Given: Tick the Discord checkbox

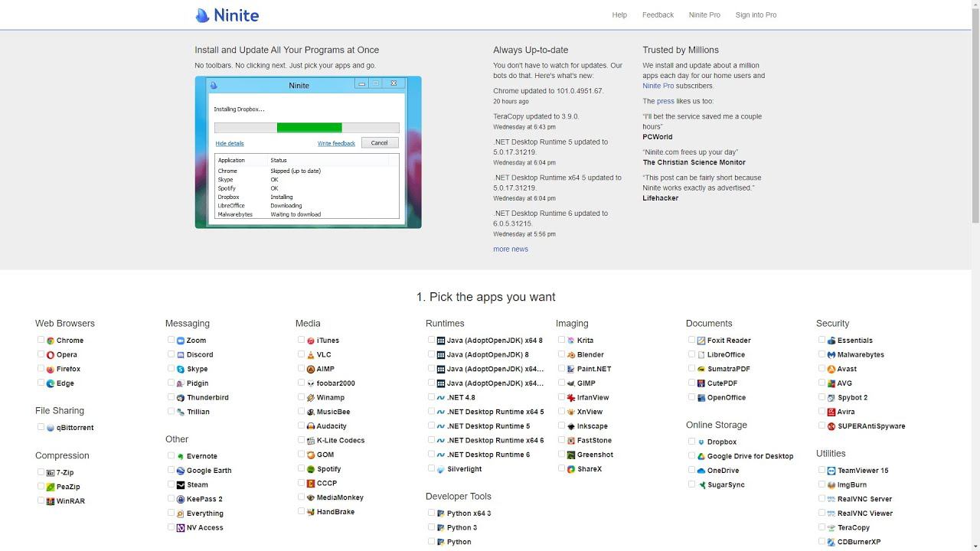Looking at the screenshot, I should pyautogui.click(x=171, y=354).
